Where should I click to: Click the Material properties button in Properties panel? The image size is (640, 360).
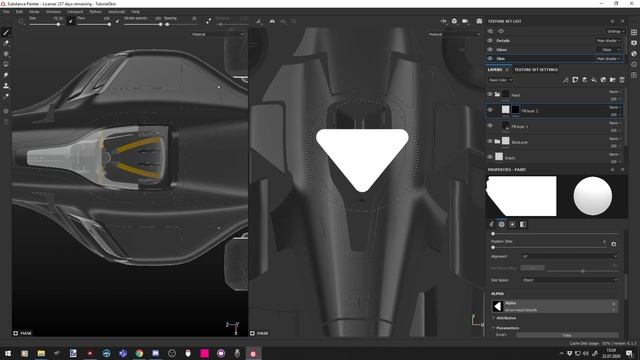(523, 224)
